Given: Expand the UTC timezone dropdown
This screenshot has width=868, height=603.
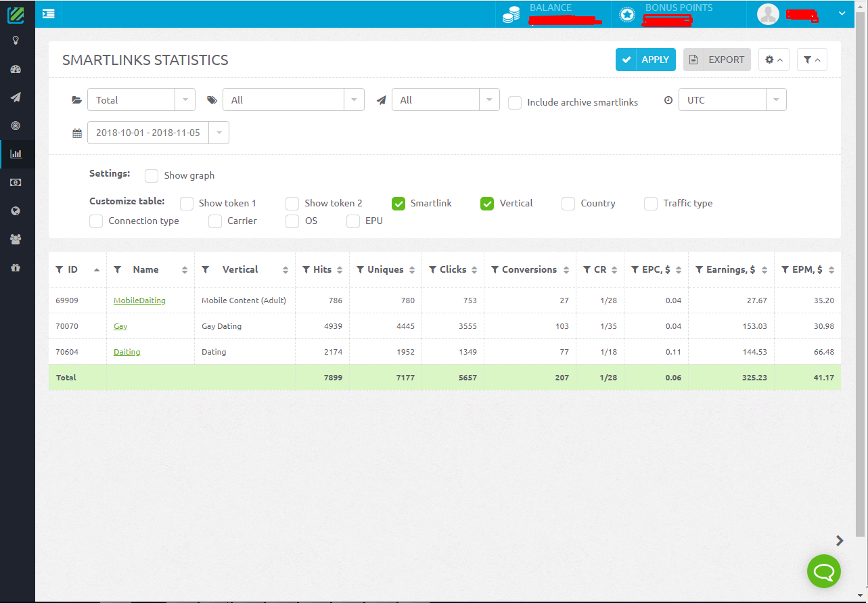Looking at the screenshot, I should (732, 100).
